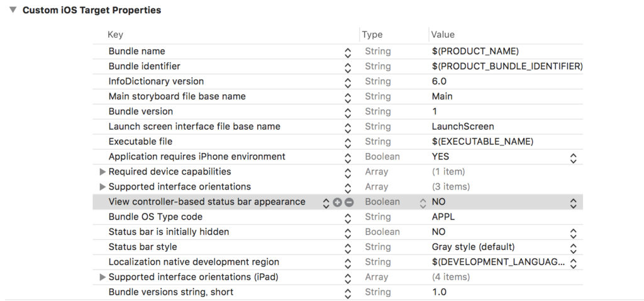Open Type popup for View controller-based status bar row
This screenshot has width=644, height=301.
tap(423, 203)
